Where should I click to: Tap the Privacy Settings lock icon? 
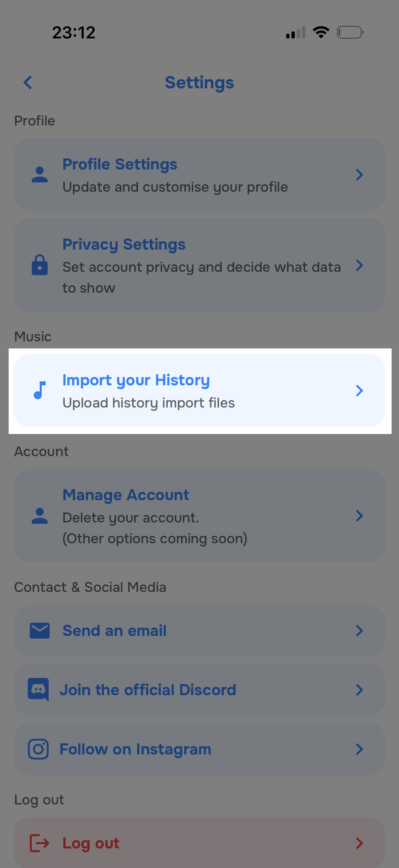[x=40, y=265]
